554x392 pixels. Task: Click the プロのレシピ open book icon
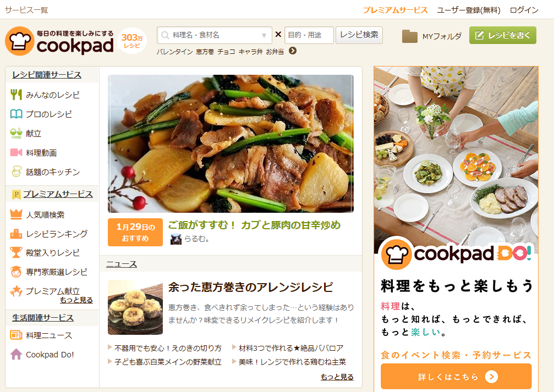(x=16, y=114)
